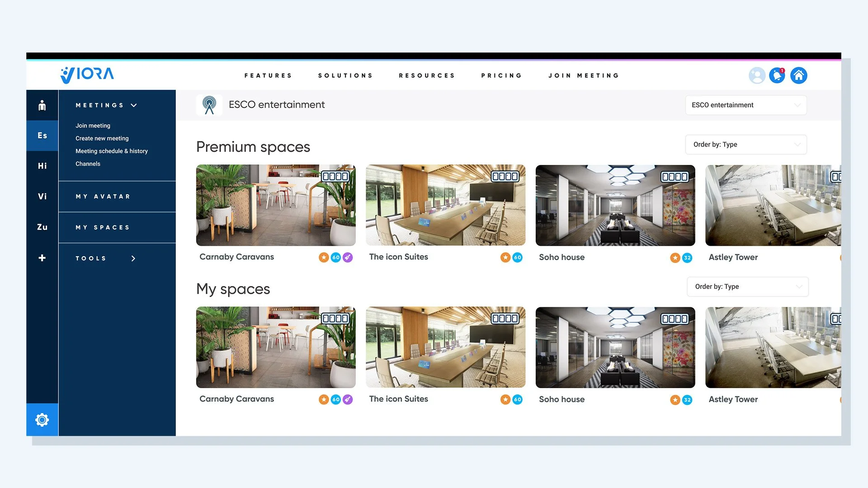Click the 'My spaces' heading
Image resolution: width=868 pixels, height=488 pixels.
(x=233, y=289)
